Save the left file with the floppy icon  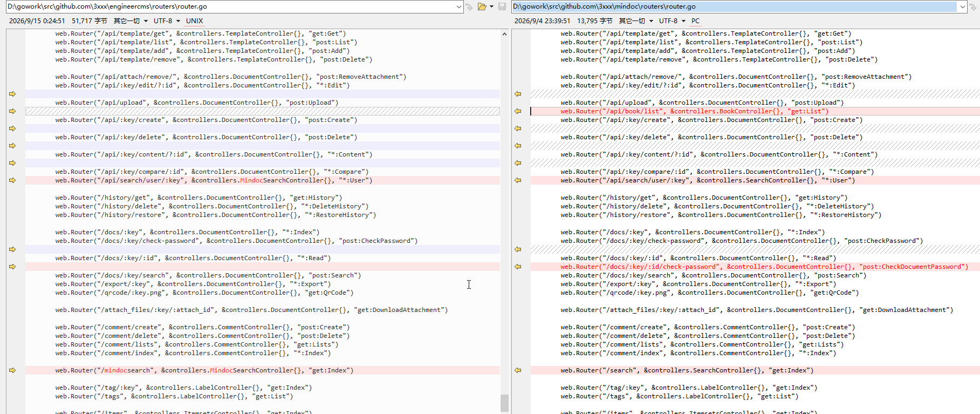click(502, 6)
